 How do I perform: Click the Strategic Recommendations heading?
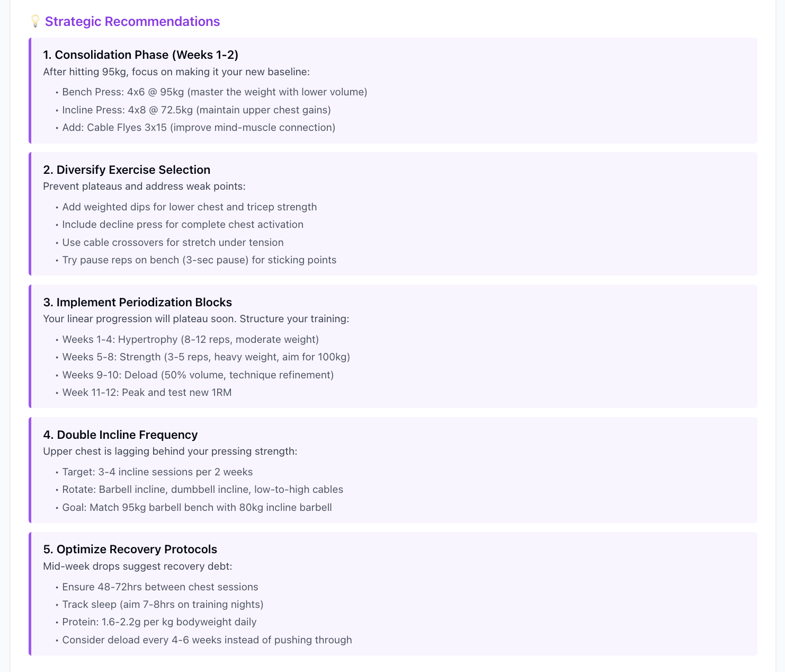click(x=132, y=21)
